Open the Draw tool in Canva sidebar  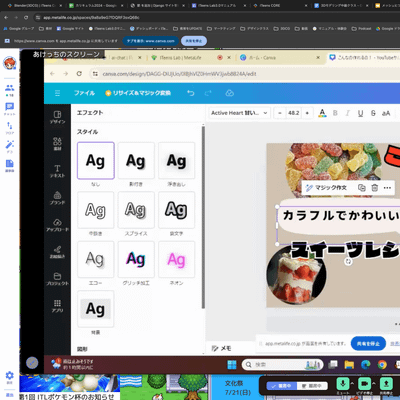(57, 252)
